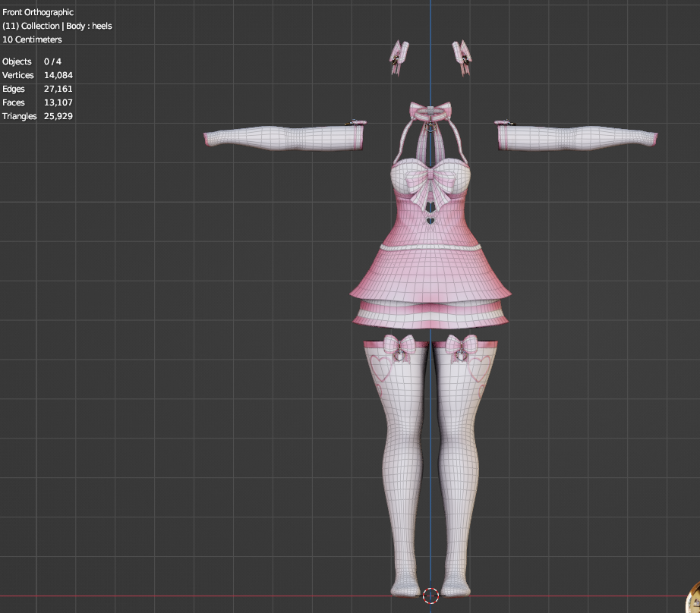
Task: Click the "(11) Collection | Body : heels" text
Action: pos(57,26)
